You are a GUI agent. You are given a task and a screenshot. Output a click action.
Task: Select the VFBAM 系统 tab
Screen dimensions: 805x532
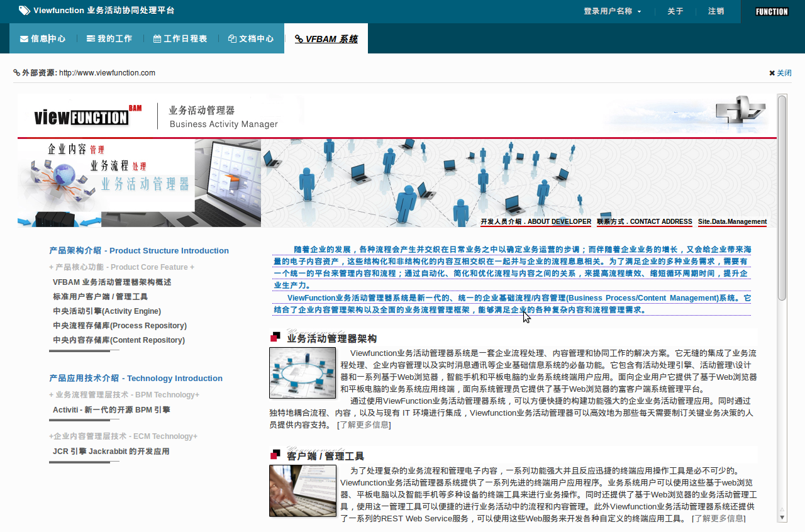[326, 38]
